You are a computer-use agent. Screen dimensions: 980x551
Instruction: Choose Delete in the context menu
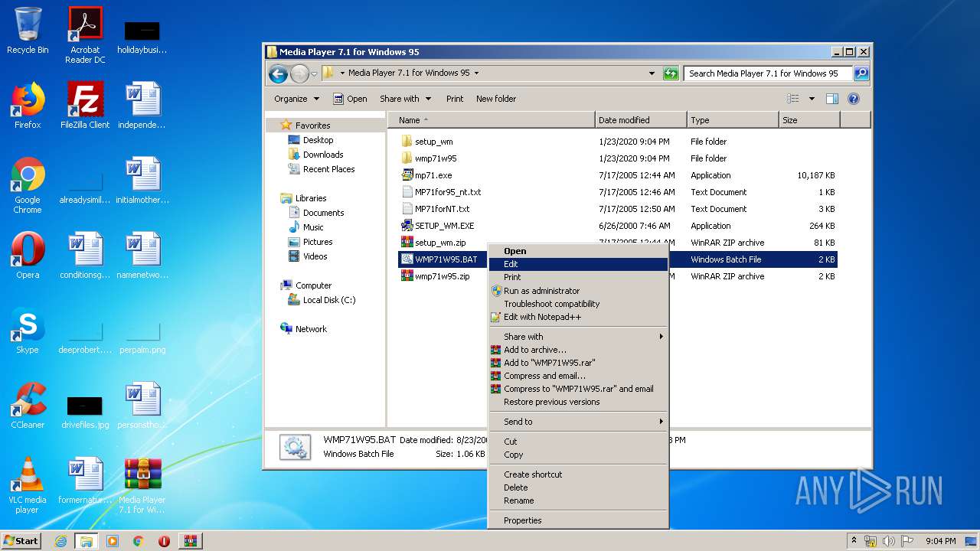click(x=579, y=487)
